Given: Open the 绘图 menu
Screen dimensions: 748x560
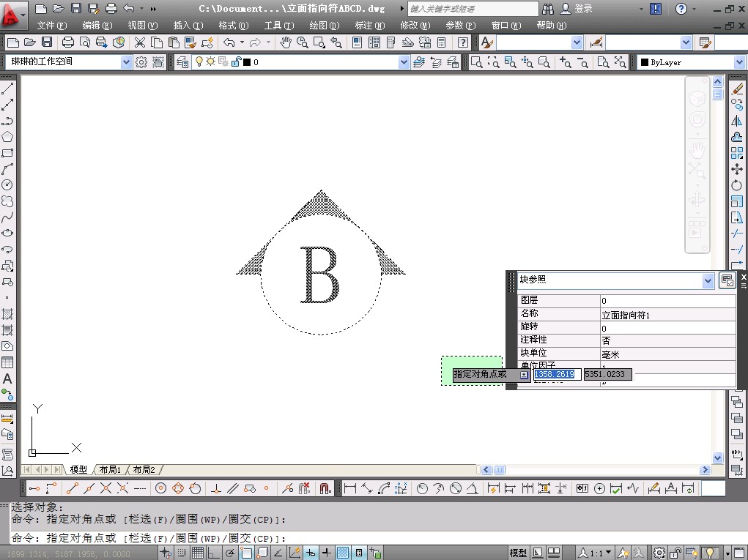Looking at the screenshot, I should point(318,25).
